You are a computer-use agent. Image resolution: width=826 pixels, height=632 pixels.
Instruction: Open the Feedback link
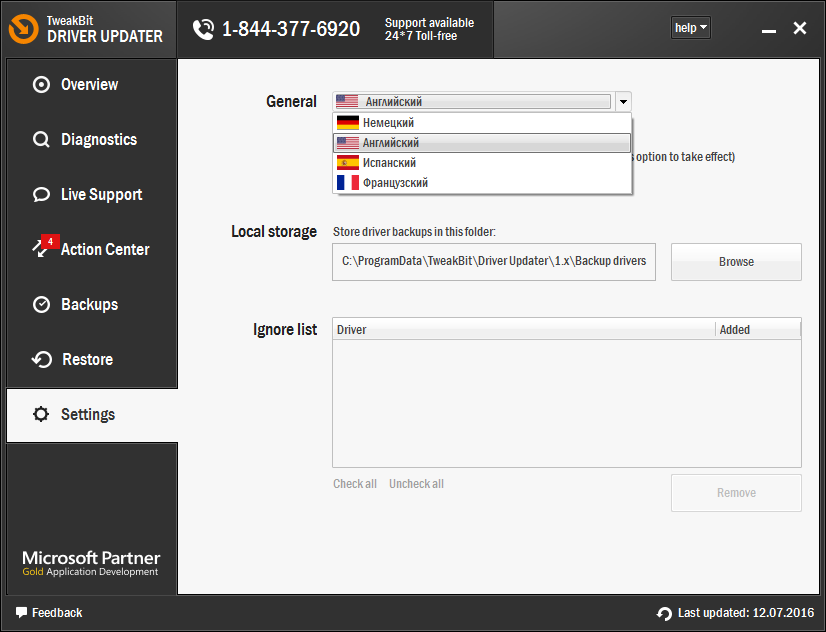pyautogui.click(x=49, y=613)
